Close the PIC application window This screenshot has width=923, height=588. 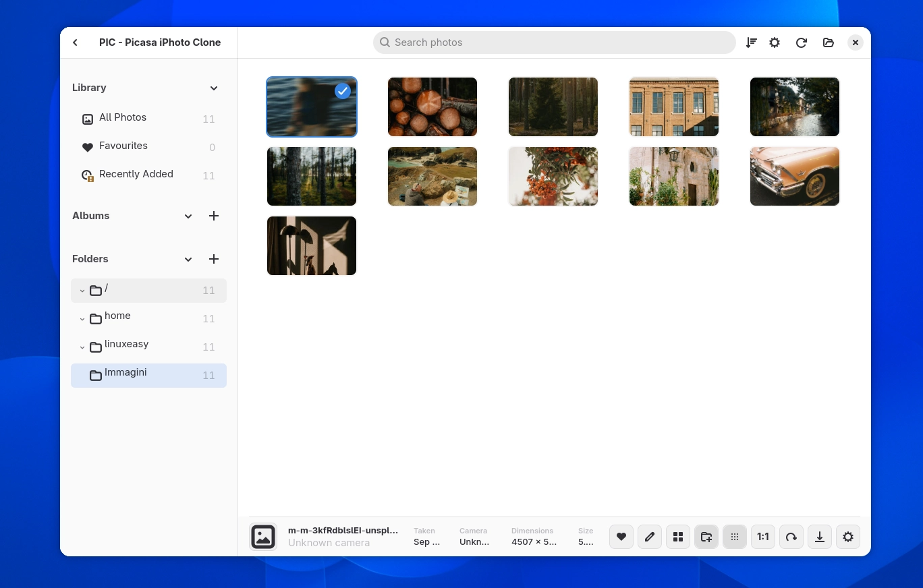click(x=855, y=42)
